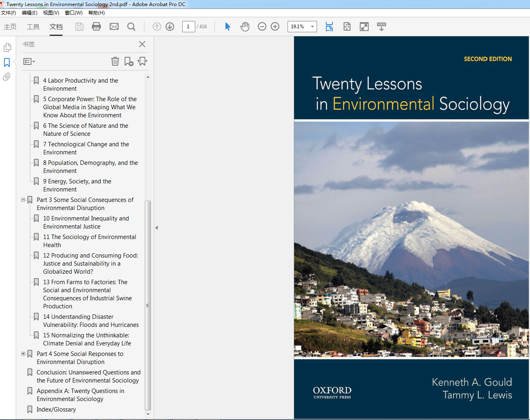Open bookmark 13 From Farms to Factories
The height and width of the screenshot is (420, 530).
[88, 294]
